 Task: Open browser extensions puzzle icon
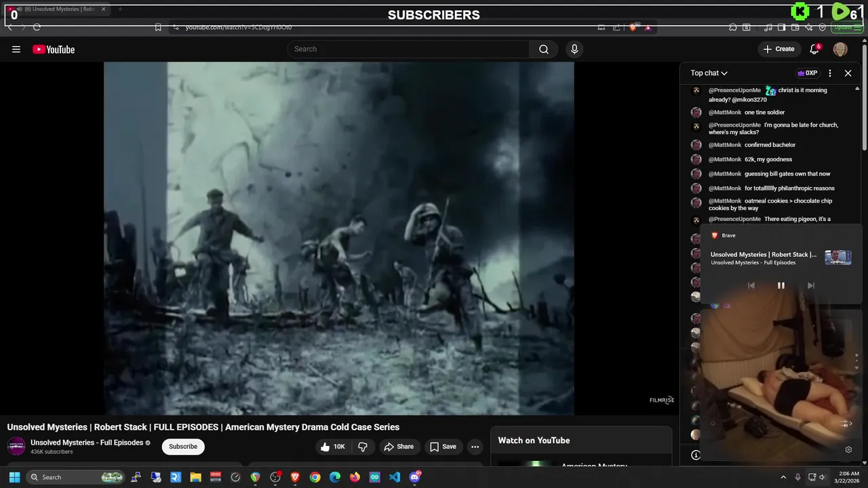[x=733, y=27]
